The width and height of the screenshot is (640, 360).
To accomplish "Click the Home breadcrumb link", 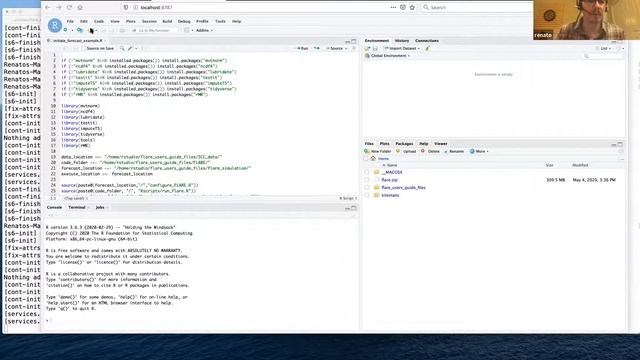I will 383,158.
